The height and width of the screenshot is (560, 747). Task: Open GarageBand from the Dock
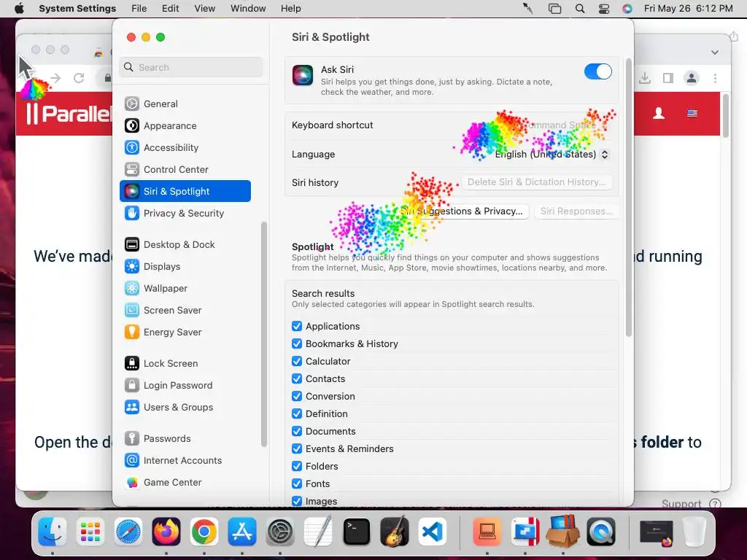click(x=395, y=532)
